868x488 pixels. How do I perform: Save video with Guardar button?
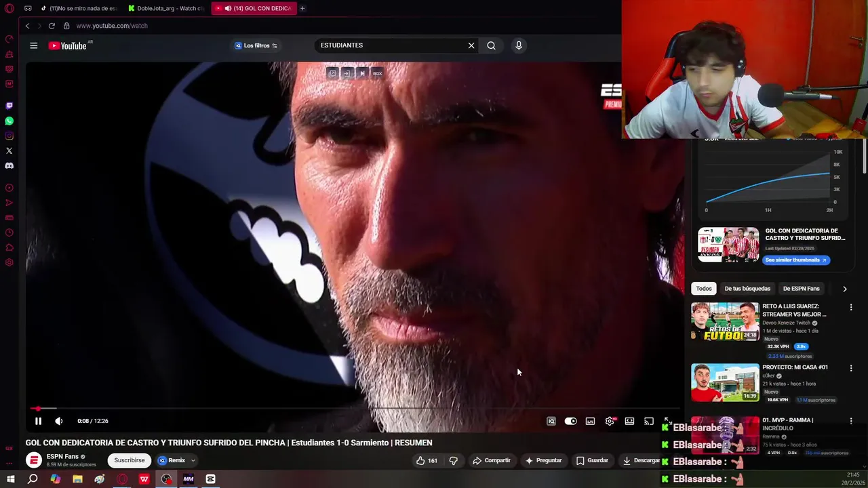point(592,460)
